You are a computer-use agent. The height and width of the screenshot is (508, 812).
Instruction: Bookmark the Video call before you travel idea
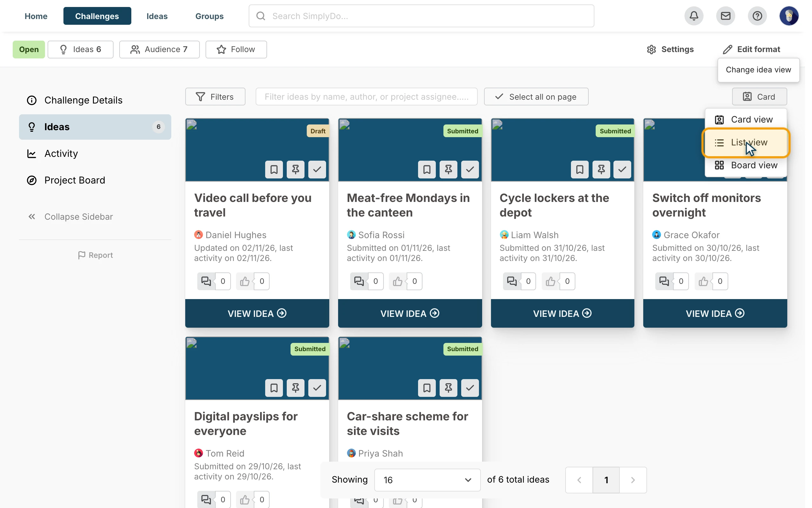[x=274, y=169]
